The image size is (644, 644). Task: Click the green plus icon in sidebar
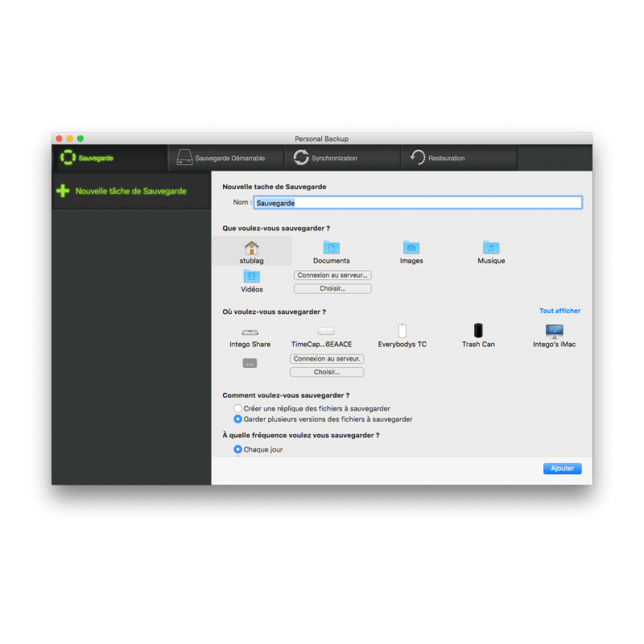pos(63,191)
